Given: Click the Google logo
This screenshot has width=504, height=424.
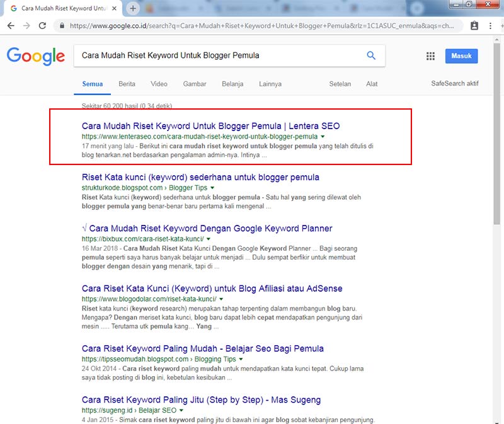Looking at the screenshot, I should [36, 56].
